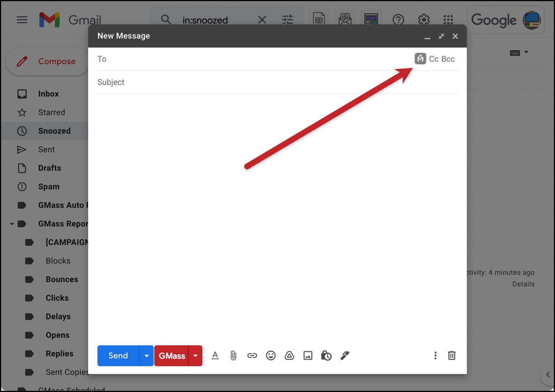Open the emoji picker
Image resolution: width=555 pixels, height=392 pixels.
[271, 356]
